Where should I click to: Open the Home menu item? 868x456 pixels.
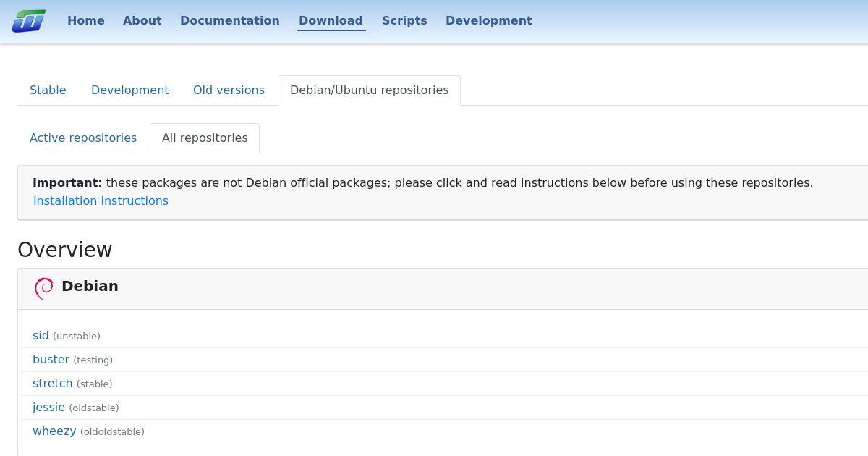(x=86, y=20)
